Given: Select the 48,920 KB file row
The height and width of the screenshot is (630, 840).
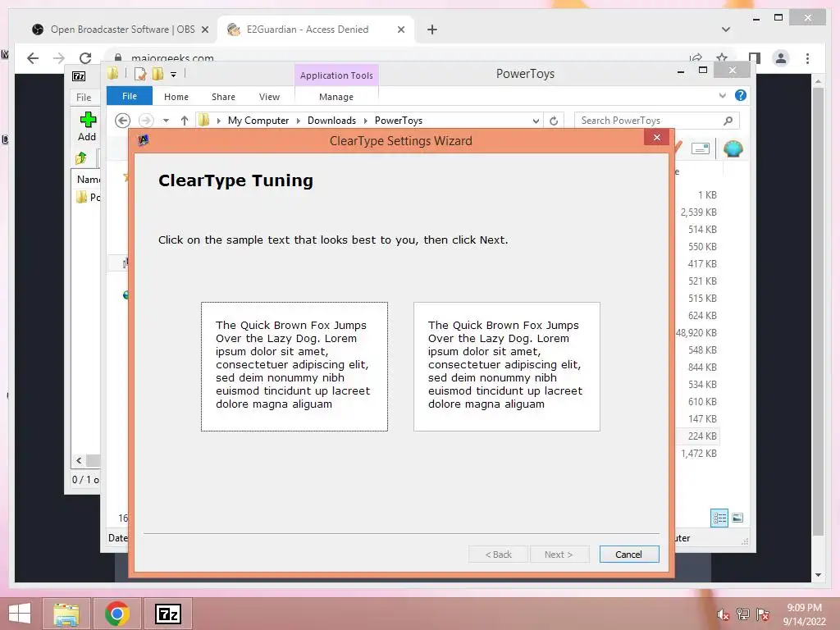Looking at the screenshot, I should pyautogui.click(x=696, y=333).
